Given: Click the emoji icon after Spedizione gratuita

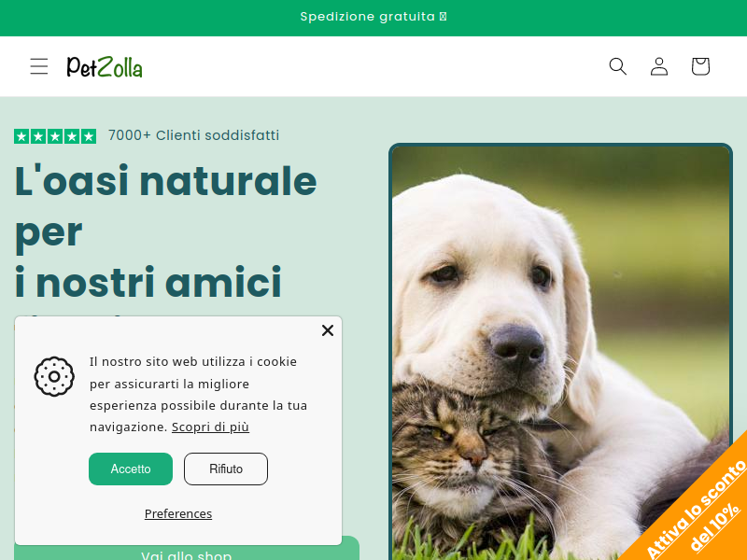Looking at the screenshot, I should pos(443,17).
